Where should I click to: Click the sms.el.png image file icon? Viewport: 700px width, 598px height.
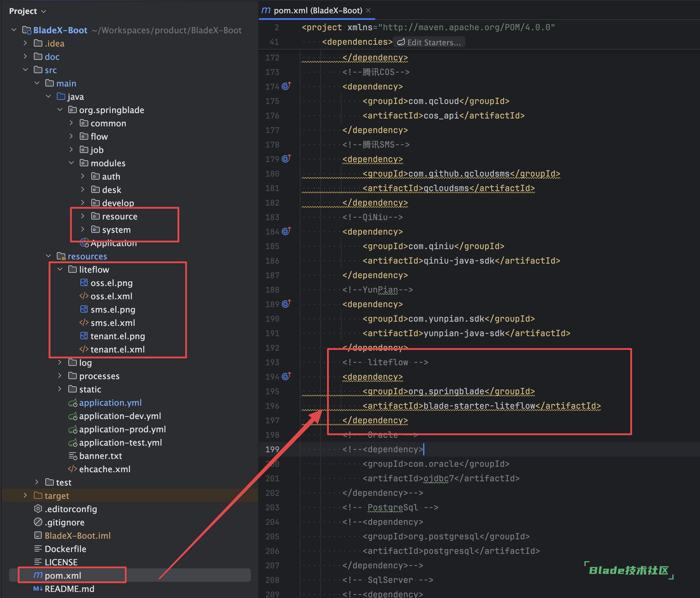(x=84, y=309)
